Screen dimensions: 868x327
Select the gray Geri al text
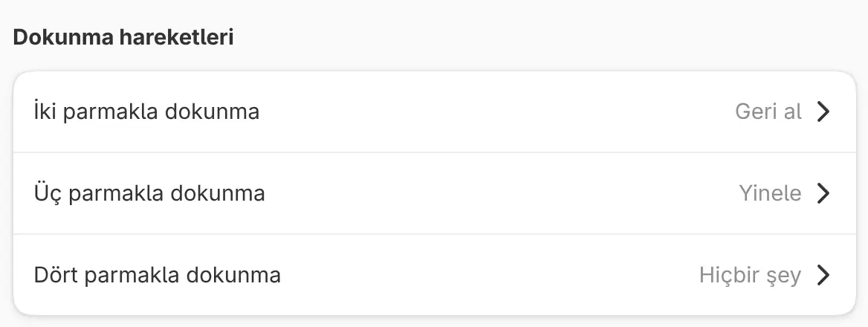click(768, 111)
